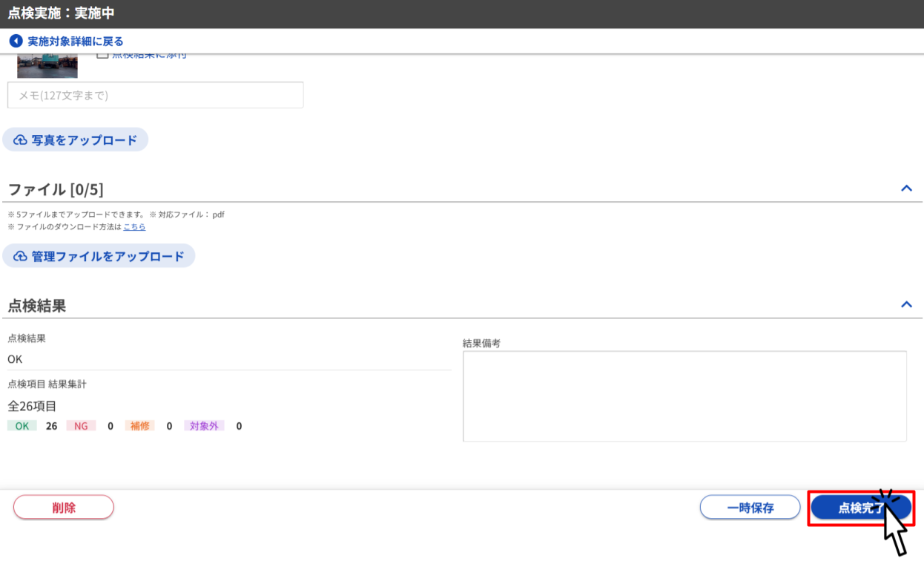Viewport: 924px width, 567px height.
Task: Click into the 結果備考 text area
Action: point(684,396)
